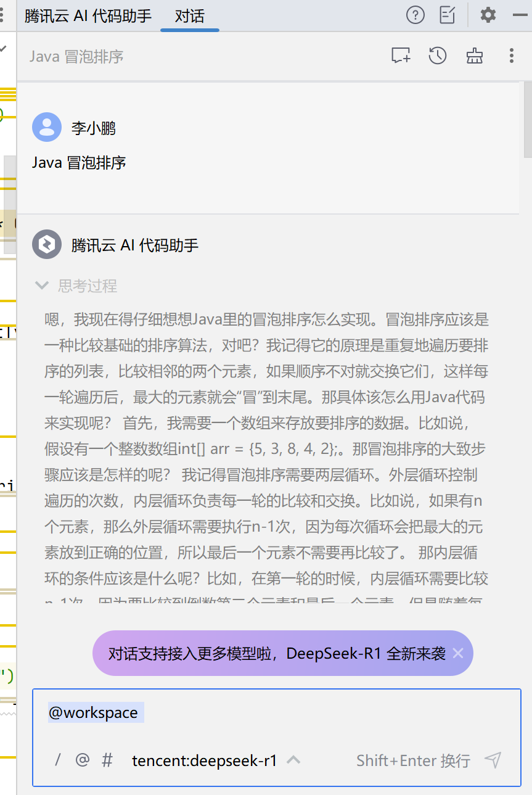Click the feedback note edit icon

[448, 15]
